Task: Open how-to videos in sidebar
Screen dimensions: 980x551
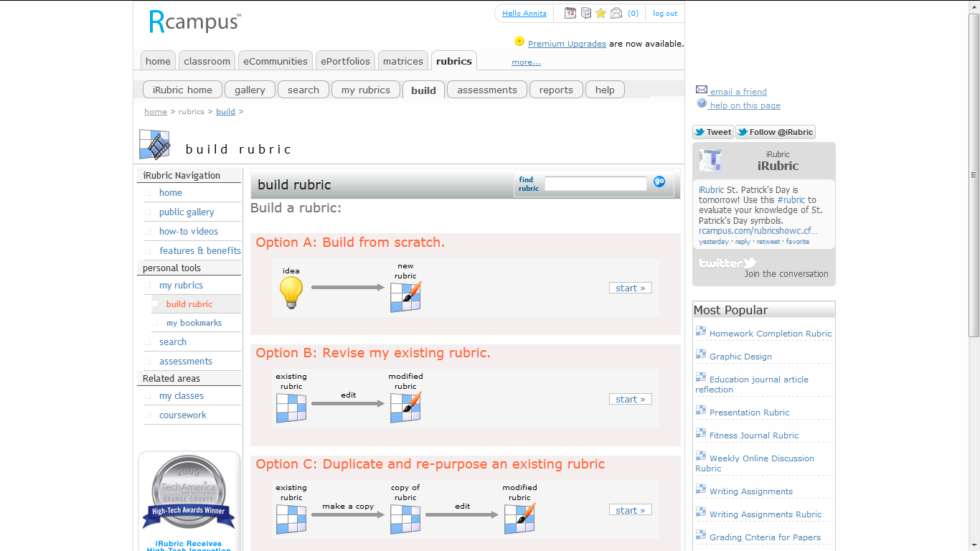Action: tap(189, 231)
